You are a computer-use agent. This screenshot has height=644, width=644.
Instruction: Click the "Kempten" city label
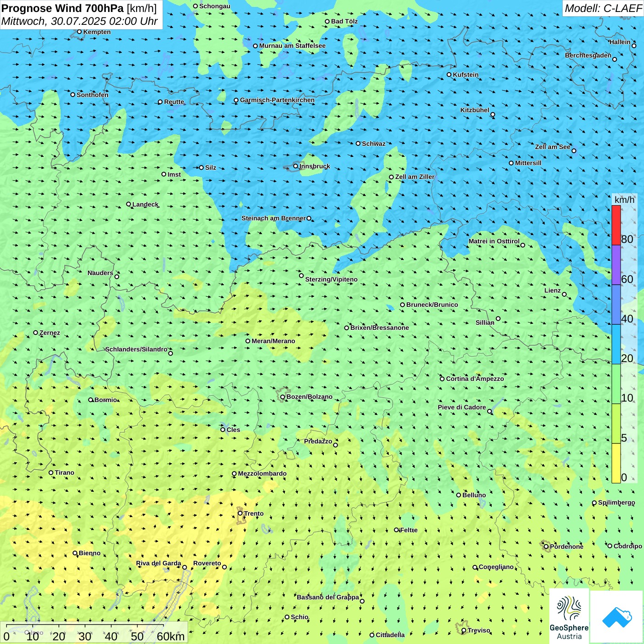(97, 32)
